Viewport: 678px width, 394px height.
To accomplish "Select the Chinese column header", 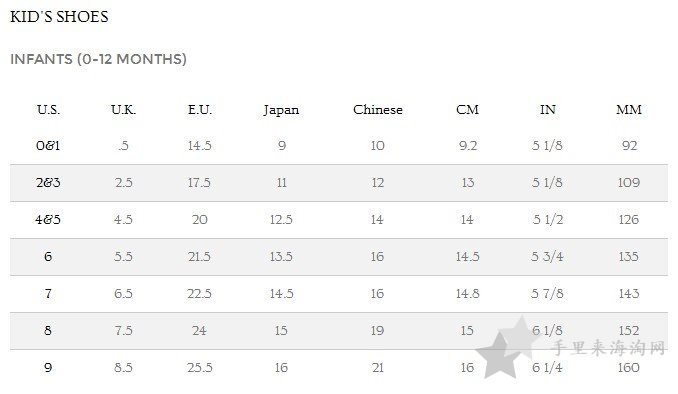I will pyautogui.click(x=377, y=109).
